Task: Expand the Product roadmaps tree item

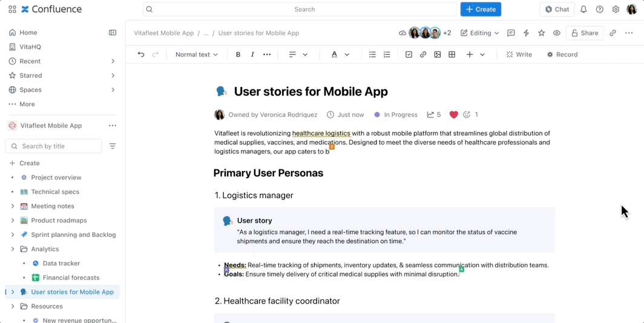Action: click(x=13, y=220)
